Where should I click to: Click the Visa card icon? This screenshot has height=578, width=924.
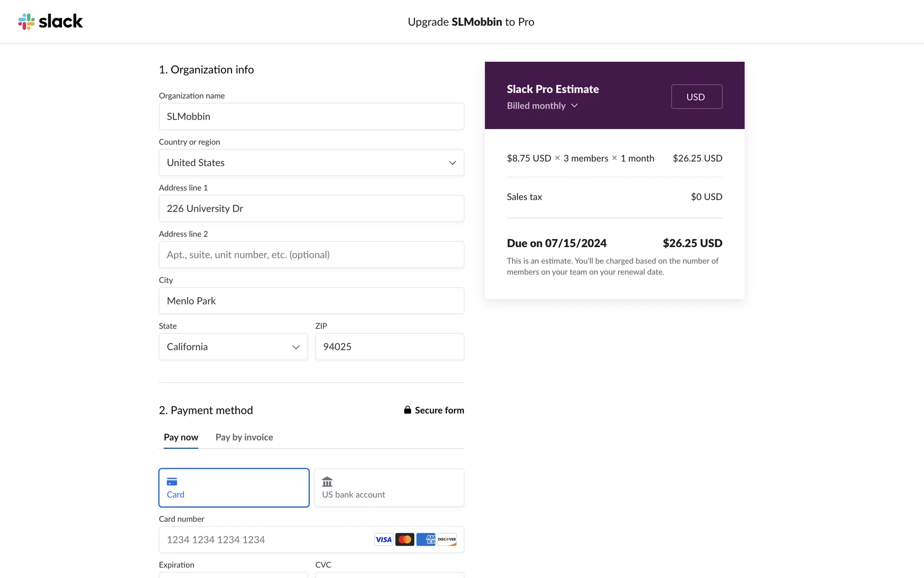coord(384,539)
